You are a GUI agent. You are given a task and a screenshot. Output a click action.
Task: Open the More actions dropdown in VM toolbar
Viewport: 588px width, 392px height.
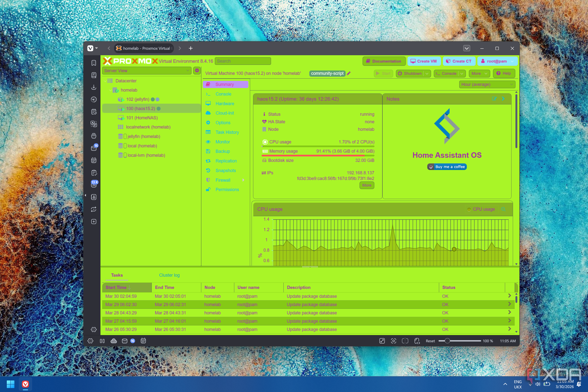pyautogui.click(x=479, y=73)
